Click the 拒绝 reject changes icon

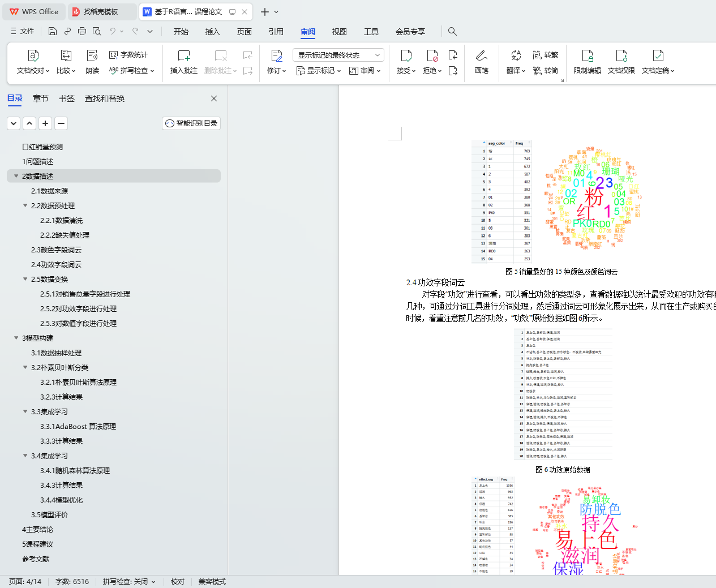point(432,62)
